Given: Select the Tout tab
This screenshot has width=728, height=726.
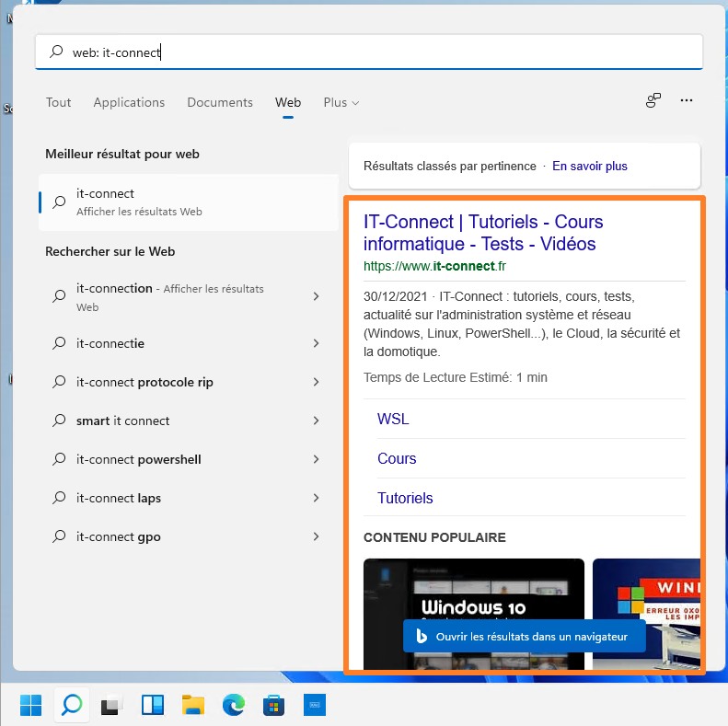Looking at the screenshot, I should coord(58,102).
